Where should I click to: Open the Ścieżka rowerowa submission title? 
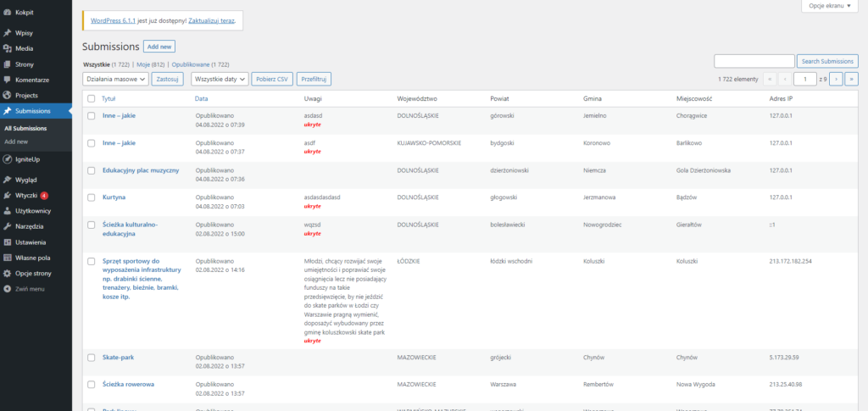[x=129, y=384]
